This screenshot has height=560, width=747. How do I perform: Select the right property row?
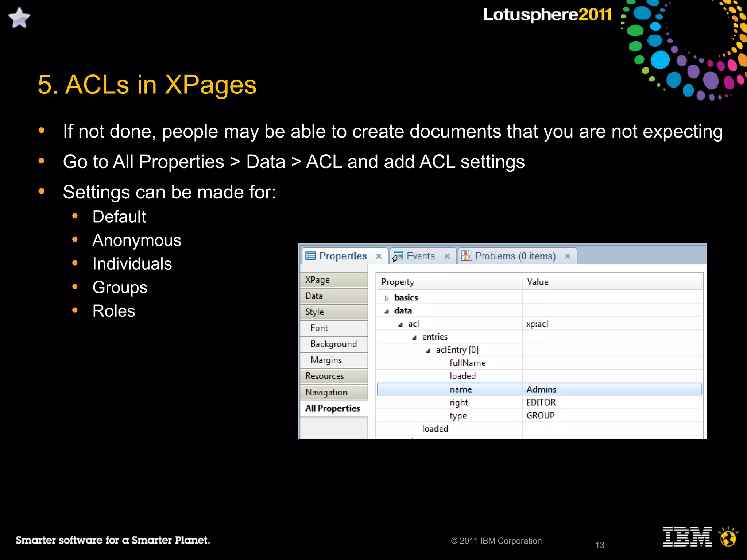(539, 402)
